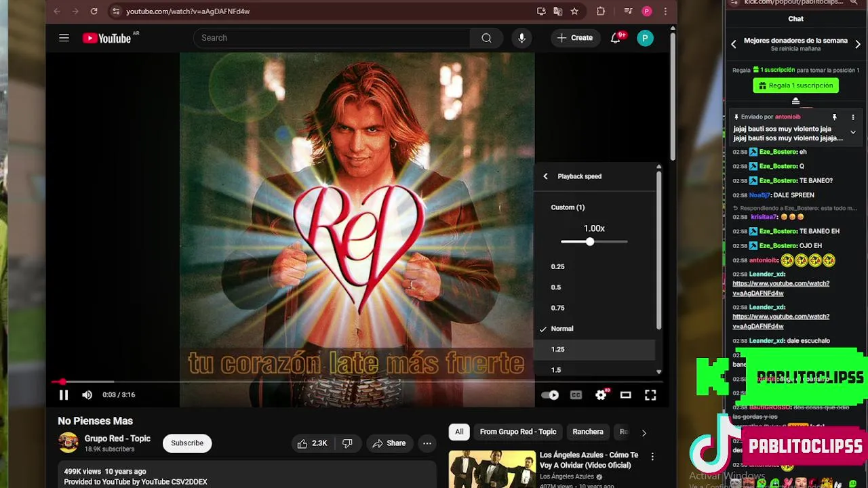Viewport: 868px width, 488px height.
Task: Open YouTube notifications bell
Action: coord(616,38)
